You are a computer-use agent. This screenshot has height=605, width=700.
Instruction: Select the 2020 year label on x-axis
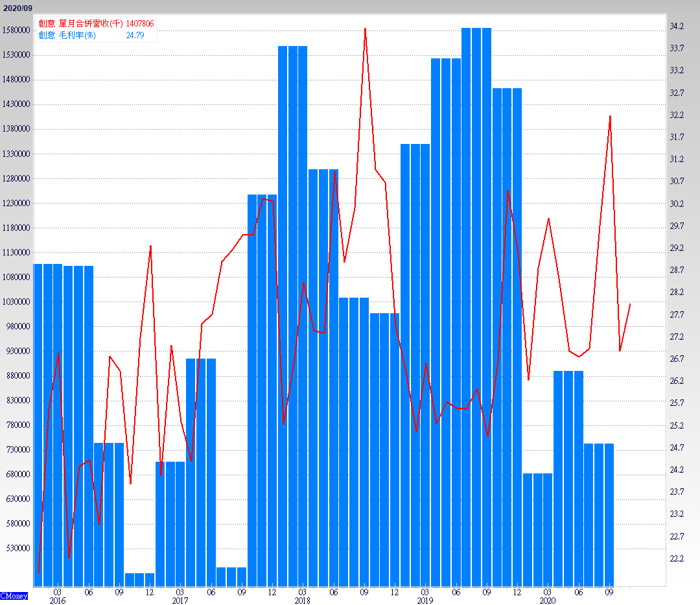[547, 601]
